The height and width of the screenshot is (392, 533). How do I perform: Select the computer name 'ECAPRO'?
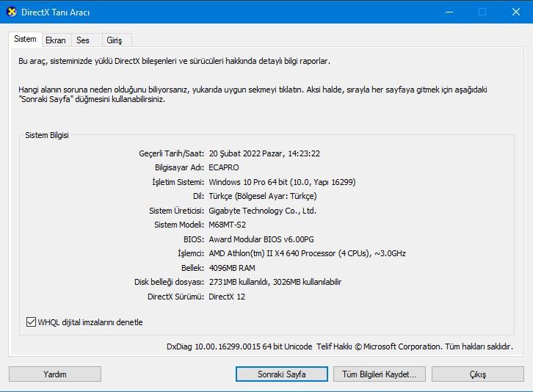tap(224, 167)
